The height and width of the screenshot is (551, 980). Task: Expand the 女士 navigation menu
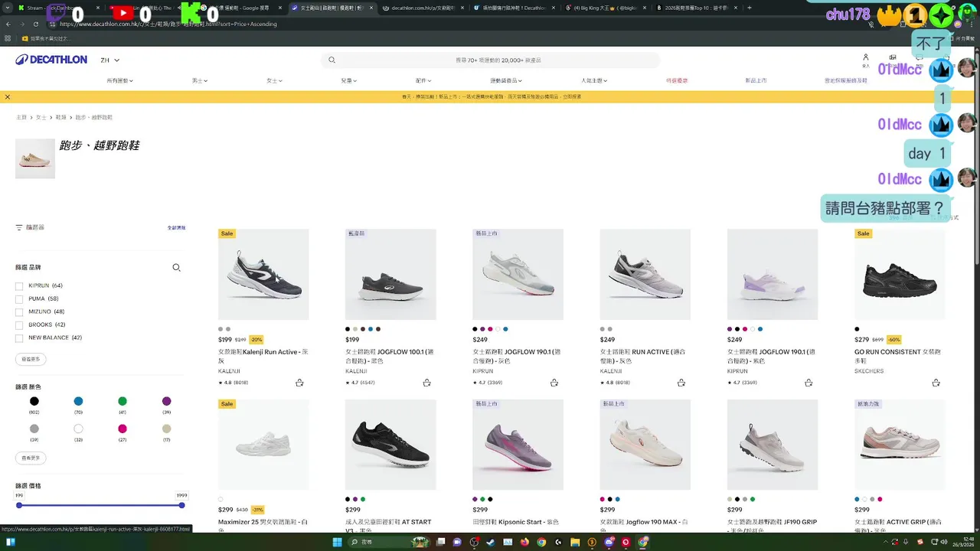click(274, 80)
